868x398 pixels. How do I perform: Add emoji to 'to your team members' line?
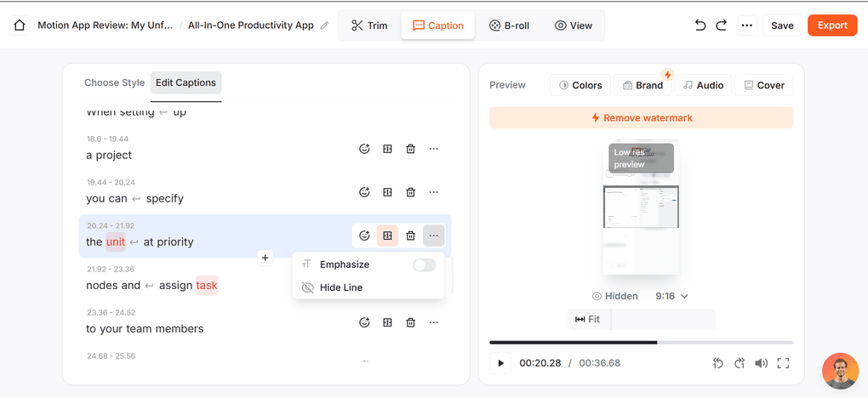[364, 322]
